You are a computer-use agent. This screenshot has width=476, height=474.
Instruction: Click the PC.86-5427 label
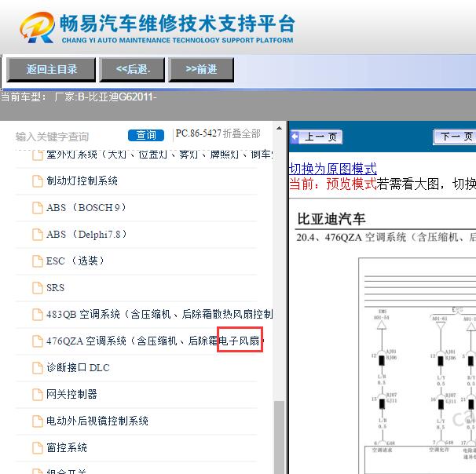coord(198,133)
